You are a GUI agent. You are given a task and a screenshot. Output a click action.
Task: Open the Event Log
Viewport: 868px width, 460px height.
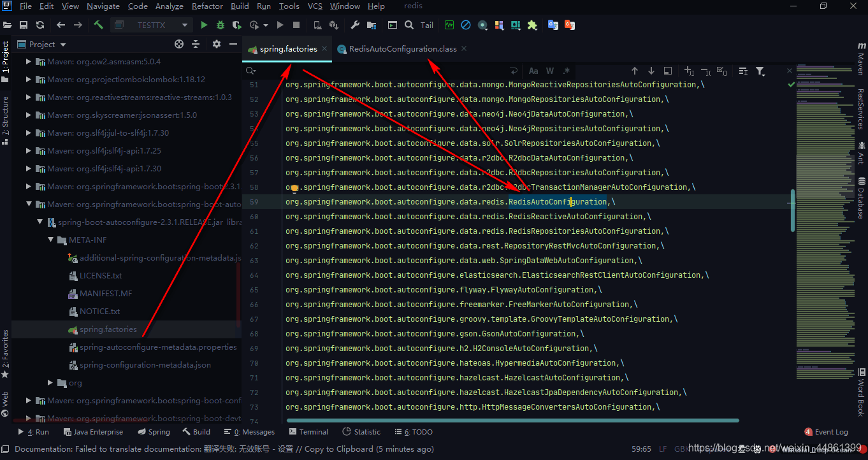pos(826,431)
